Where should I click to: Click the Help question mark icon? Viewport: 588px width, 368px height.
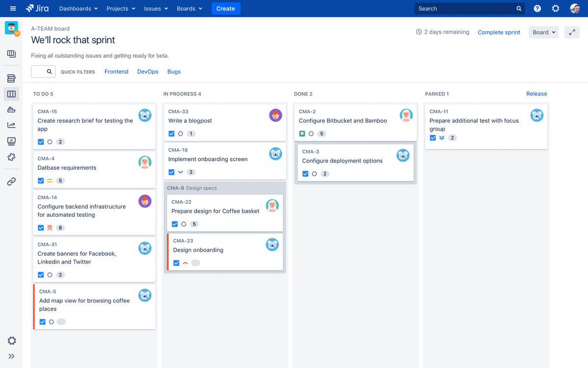538,8
